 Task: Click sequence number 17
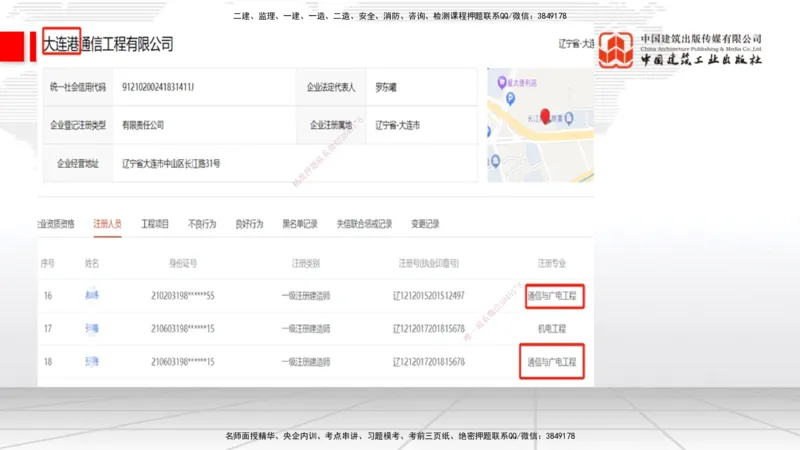pyautogui.click(x=47, y=329)
